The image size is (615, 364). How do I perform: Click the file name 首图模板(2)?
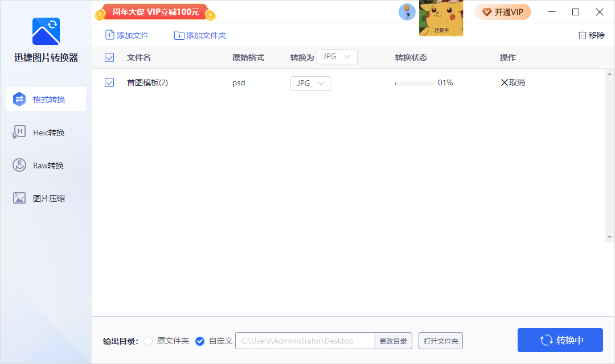(147, 82)
